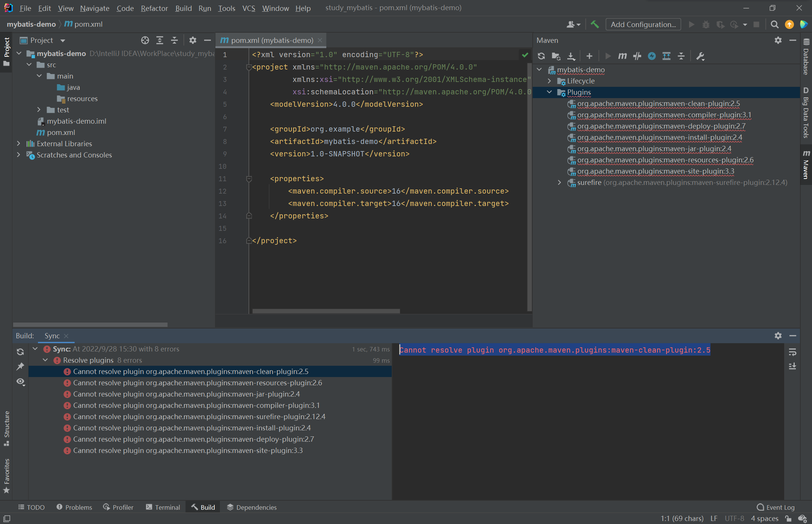Open Maven settings wrench icon

pos(700,56)
